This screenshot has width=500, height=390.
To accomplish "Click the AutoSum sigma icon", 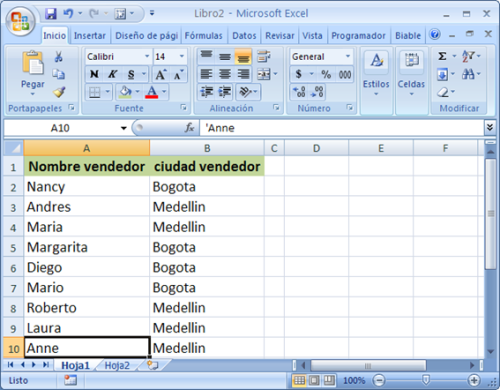I will coord(442,56).
